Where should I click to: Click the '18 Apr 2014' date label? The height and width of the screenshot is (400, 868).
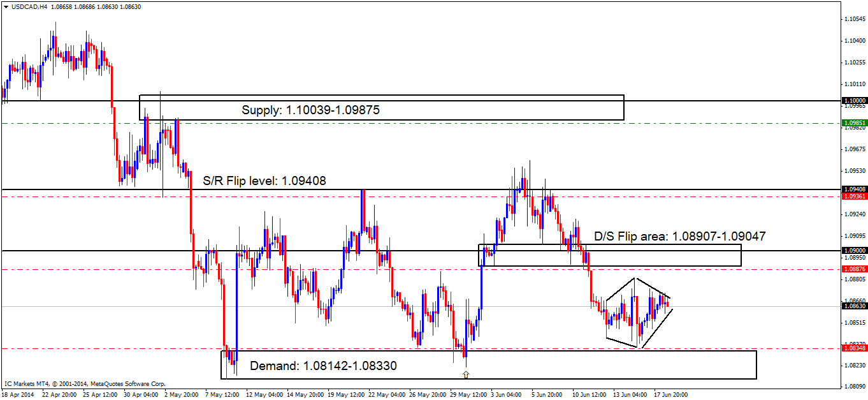pos(17,394)
